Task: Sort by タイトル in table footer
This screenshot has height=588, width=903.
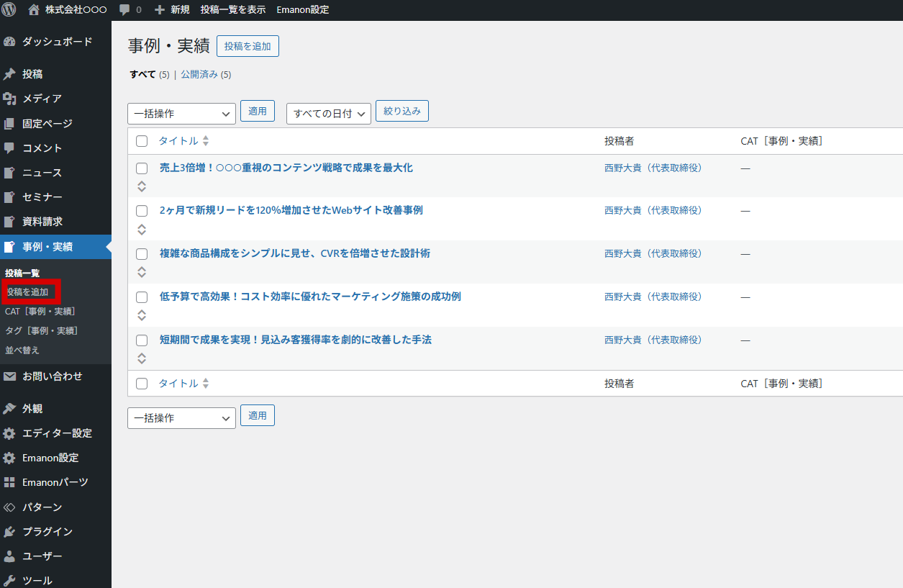Action: tap(183, 384)
